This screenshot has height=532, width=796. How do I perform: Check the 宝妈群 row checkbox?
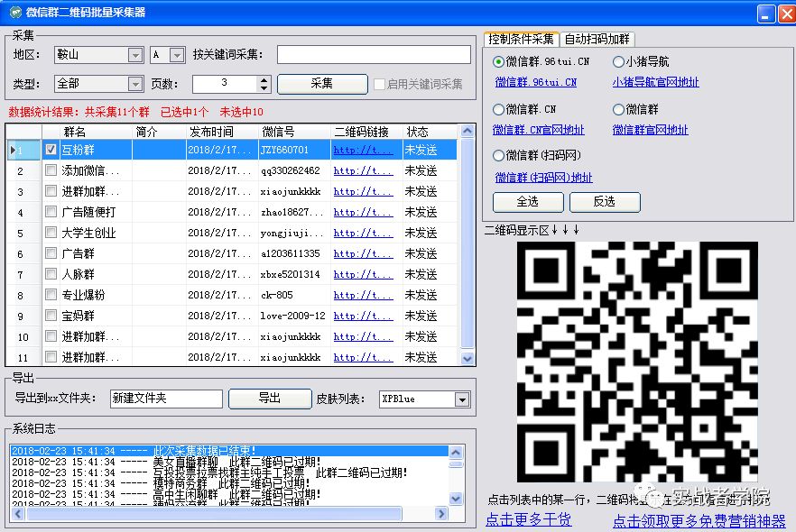click(x=51, y=316)
